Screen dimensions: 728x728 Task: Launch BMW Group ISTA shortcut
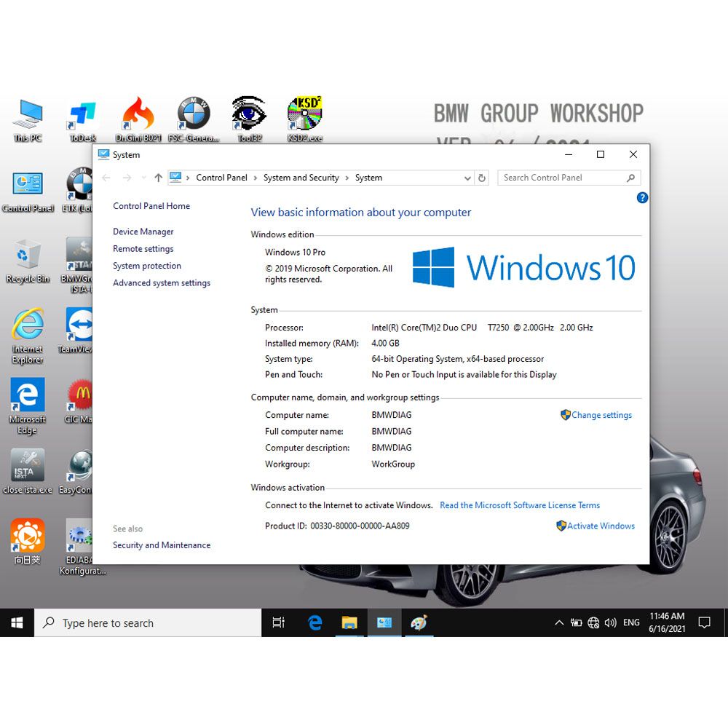point(77,266)
